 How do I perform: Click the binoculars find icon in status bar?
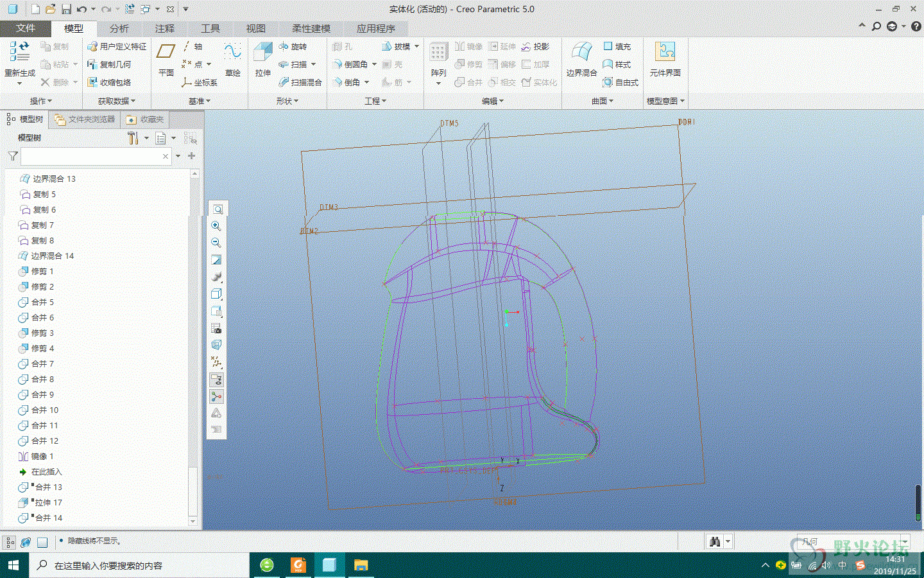tap(714, 542)
